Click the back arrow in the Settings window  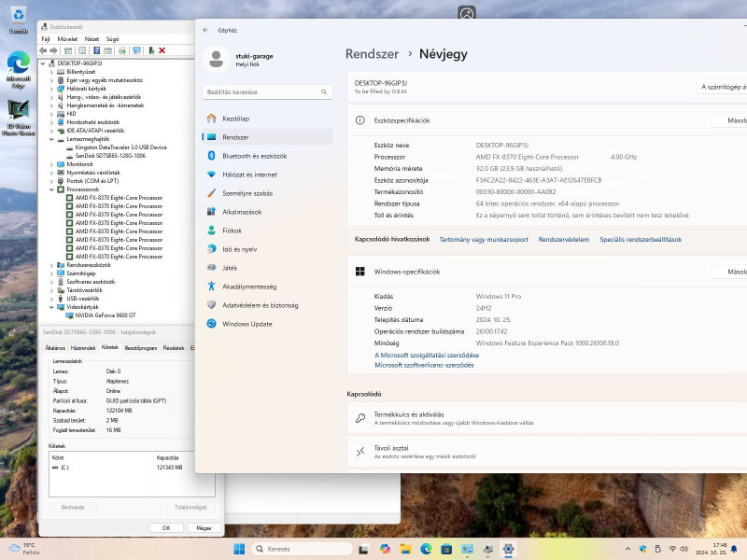pos(205,30)
